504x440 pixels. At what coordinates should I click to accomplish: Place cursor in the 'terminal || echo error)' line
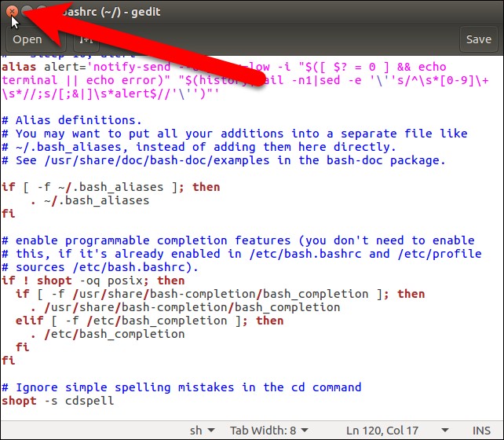tap(245, 80)
